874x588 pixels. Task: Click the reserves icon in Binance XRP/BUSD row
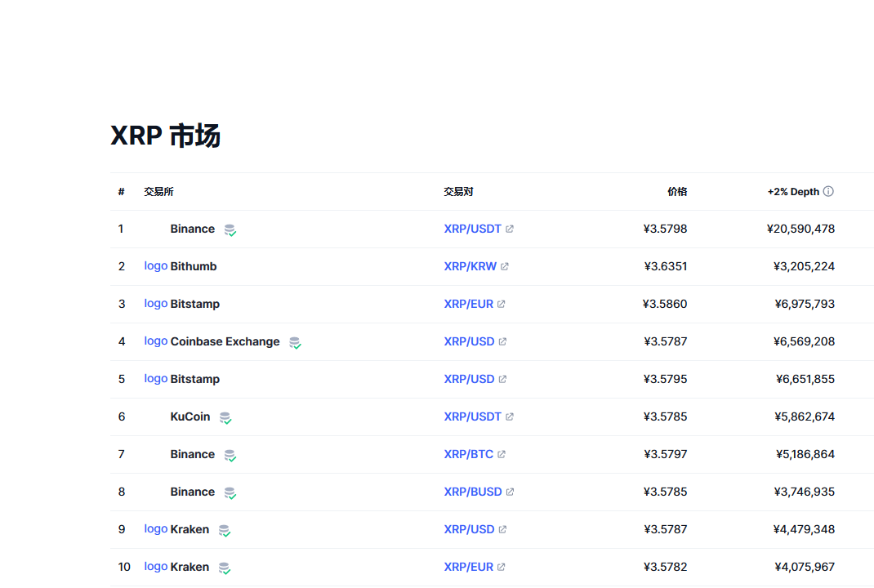tap(230, 492)
